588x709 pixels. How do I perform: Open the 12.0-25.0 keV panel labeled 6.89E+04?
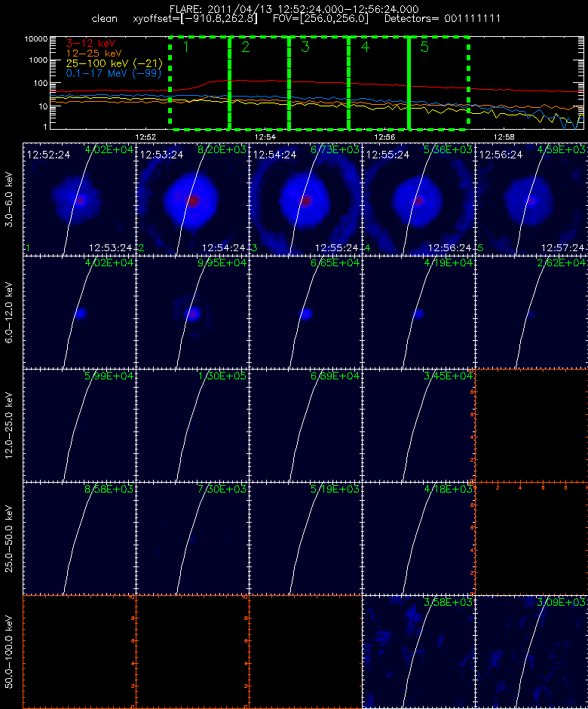click(305, 425)
